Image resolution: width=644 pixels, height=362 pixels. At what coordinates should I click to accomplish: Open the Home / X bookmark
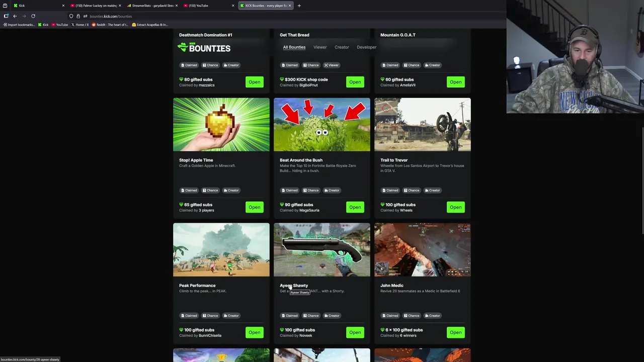click(x=80, y=25)
